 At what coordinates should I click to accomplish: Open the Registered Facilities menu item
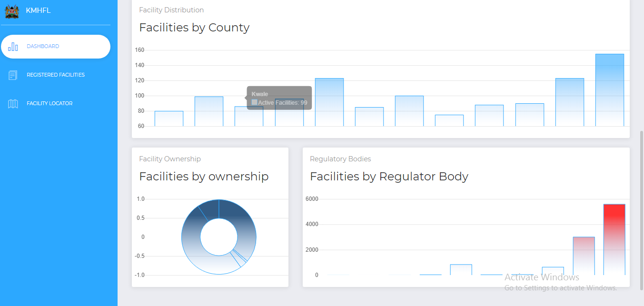(x=56, y=75)
